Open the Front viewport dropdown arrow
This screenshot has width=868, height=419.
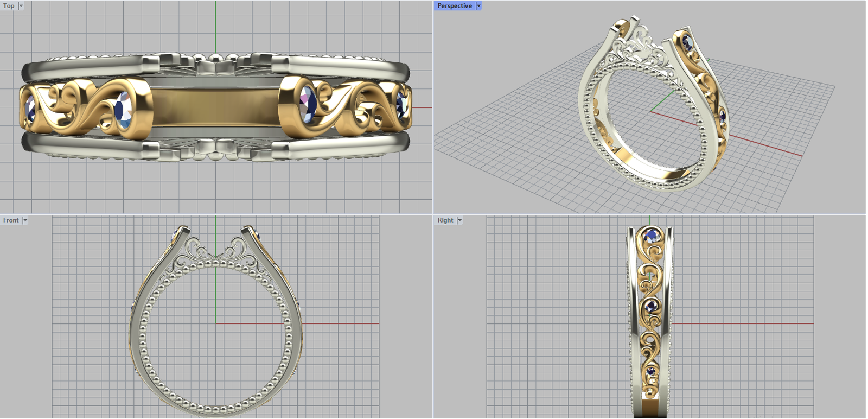25,220
